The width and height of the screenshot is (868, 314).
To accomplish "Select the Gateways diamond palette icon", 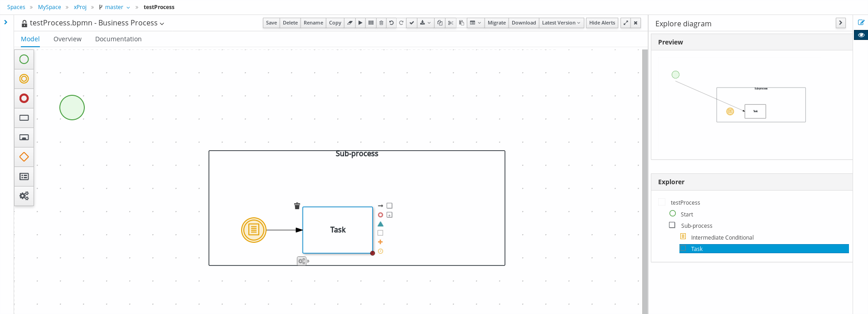I will pyautogui.click(x=24, y=157).
